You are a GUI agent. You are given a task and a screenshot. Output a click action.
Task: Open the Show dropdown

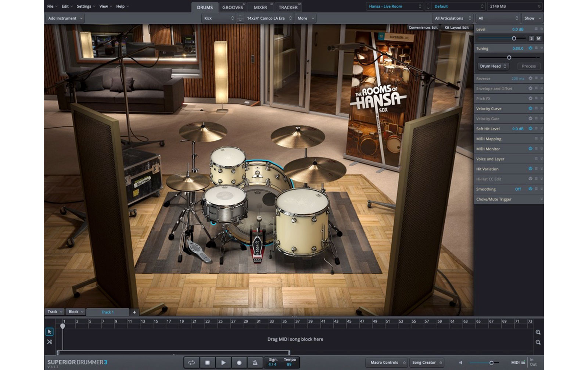[532, 18]
